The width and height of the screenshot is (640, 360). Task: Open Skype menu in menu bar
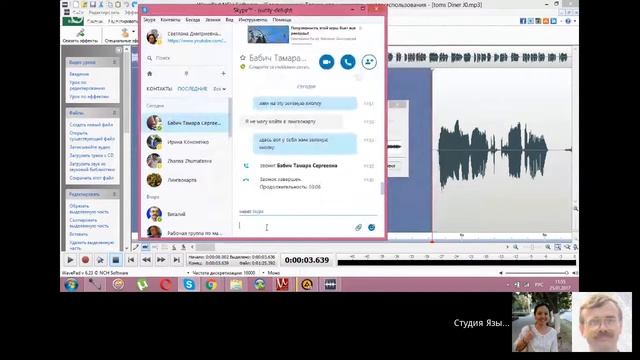149,20
